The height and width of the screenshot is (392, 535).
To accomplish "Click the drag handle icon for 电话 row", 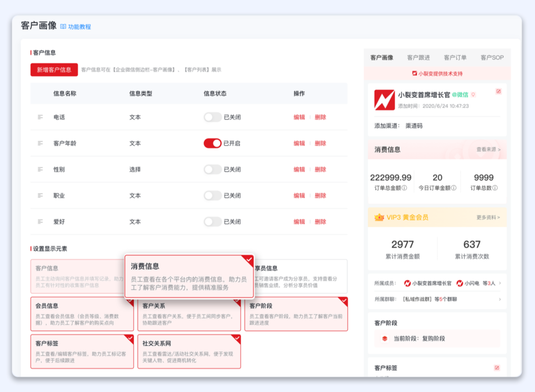I will coord(40,117).
